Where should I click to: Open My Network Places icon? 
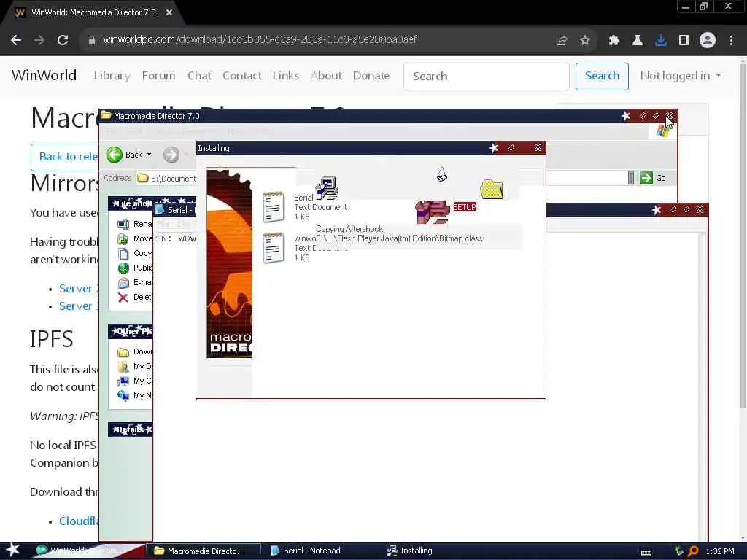click(123, 396)
